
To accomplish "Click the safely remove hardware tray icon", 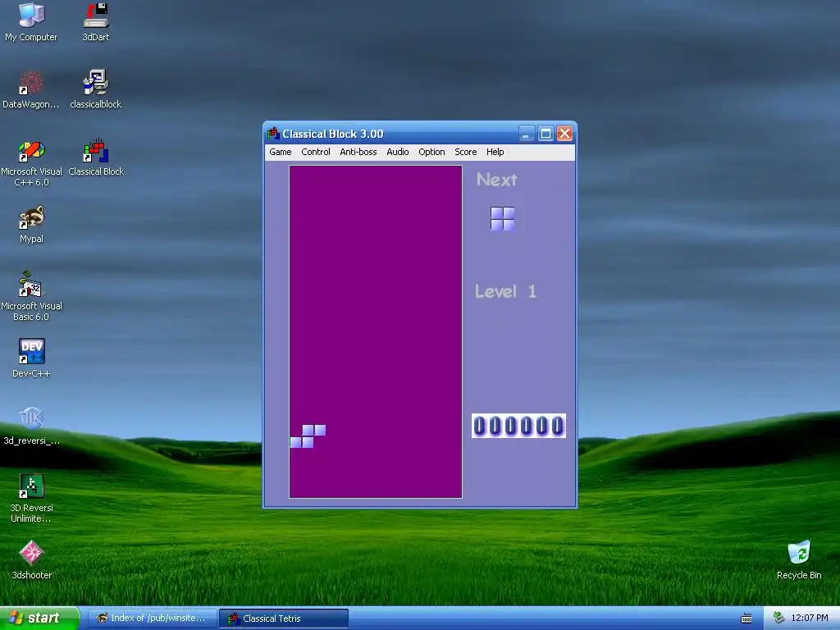I will click(x=778, y=619).
